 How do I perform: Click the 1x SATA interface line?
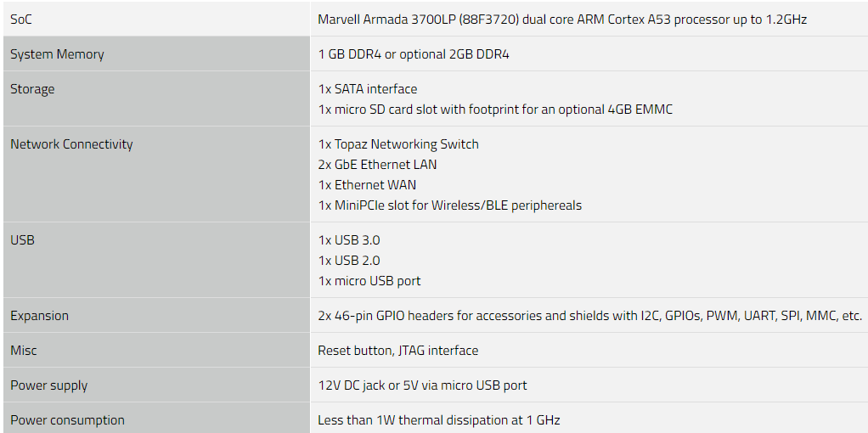pos(368,89)
